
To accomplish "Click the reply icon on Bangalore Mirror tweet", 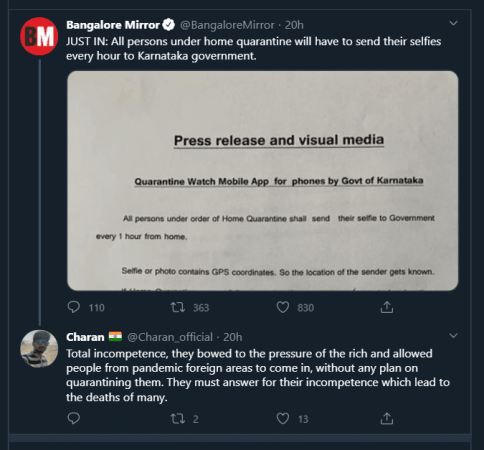I will 74,307.
